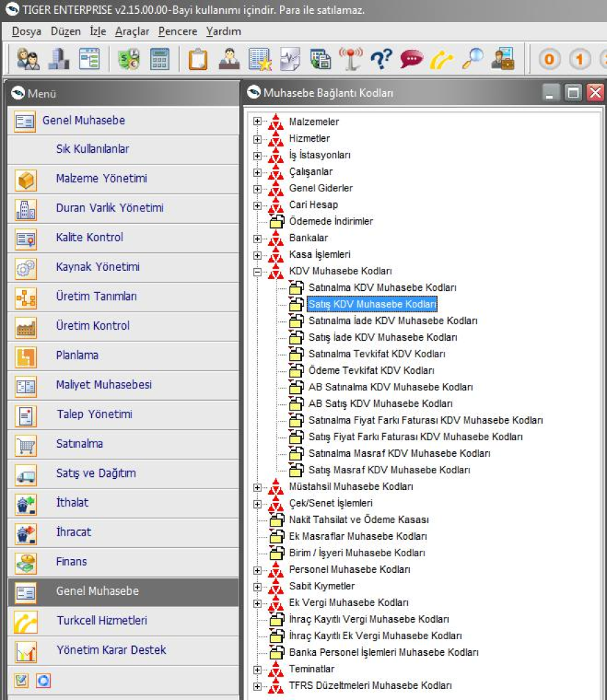
Task: Expand the Müstahsil Muhasebe Kodları node
Action: pyautogui.click(x=257, y=487)
